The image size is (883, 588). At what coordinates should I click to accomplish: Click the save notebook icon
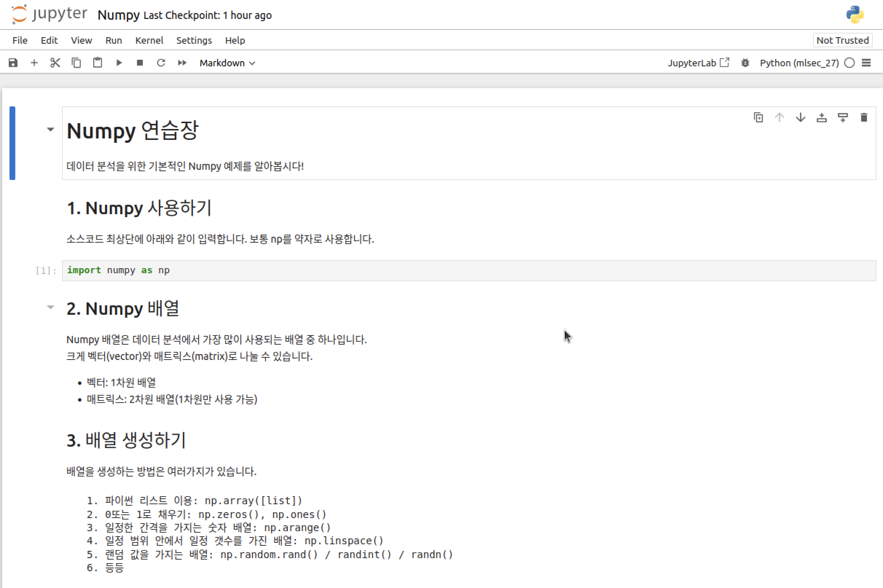[x=13, y=63]
